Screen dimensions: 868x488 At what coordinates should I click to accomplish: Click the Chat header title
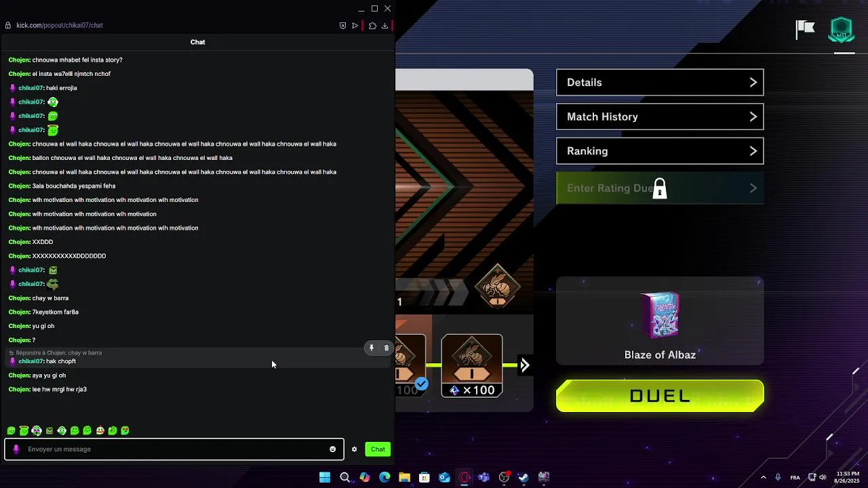(x=197, y=42)
